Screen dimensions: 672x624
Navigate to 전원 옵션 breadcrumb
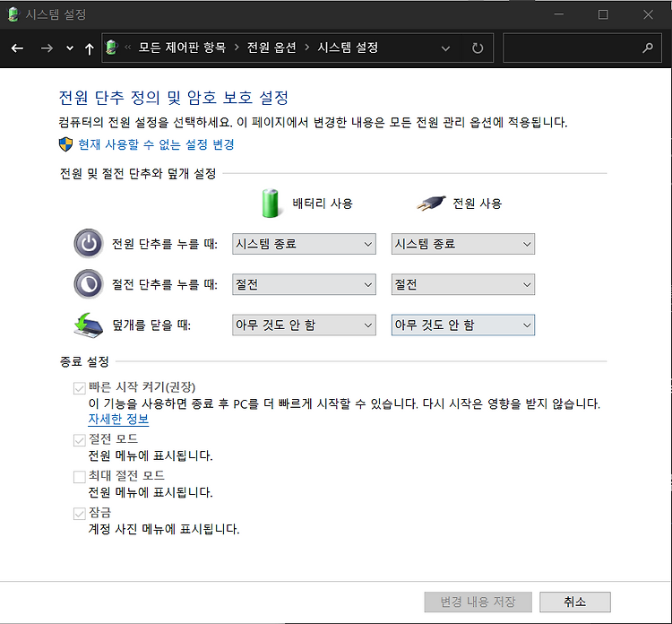[271, 48]
